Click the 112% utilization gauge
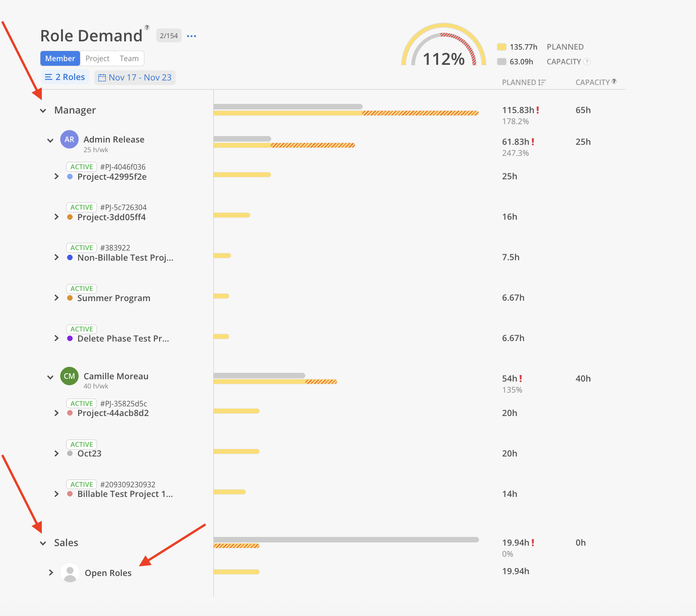Screen dimensions: 696x616 point(444,45)
